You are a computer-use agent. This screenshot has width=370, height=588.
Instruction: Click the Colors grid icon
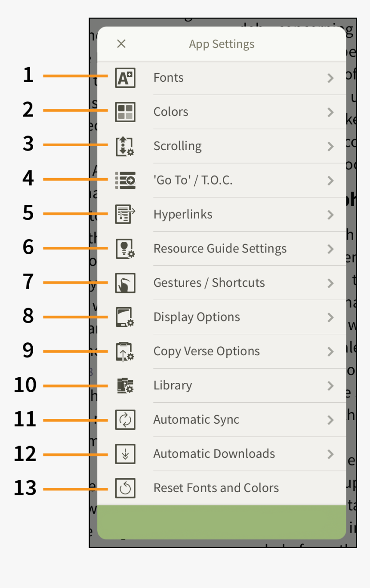click(x=125, y=112)
